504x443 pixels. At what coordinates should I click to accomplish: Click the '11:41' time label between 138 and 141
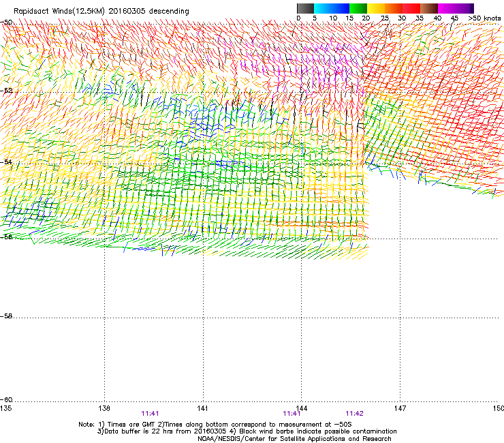150,414
